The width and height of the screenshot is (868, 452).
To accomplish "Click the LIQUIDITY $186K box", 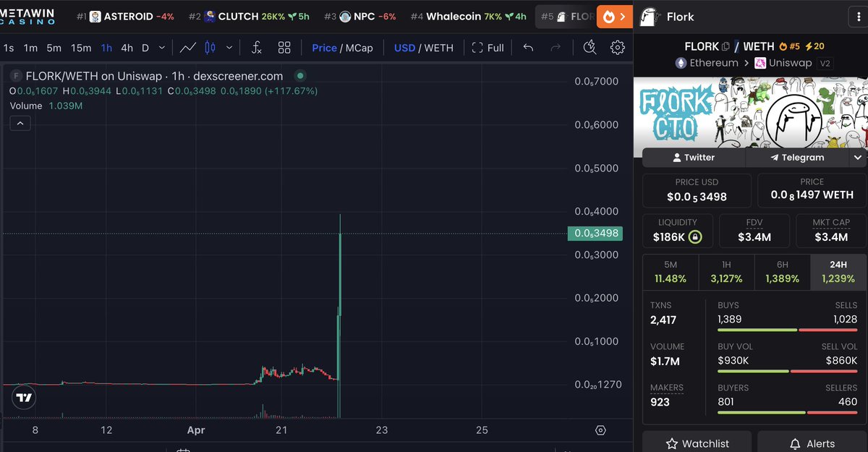I will [x=678, y=231].
